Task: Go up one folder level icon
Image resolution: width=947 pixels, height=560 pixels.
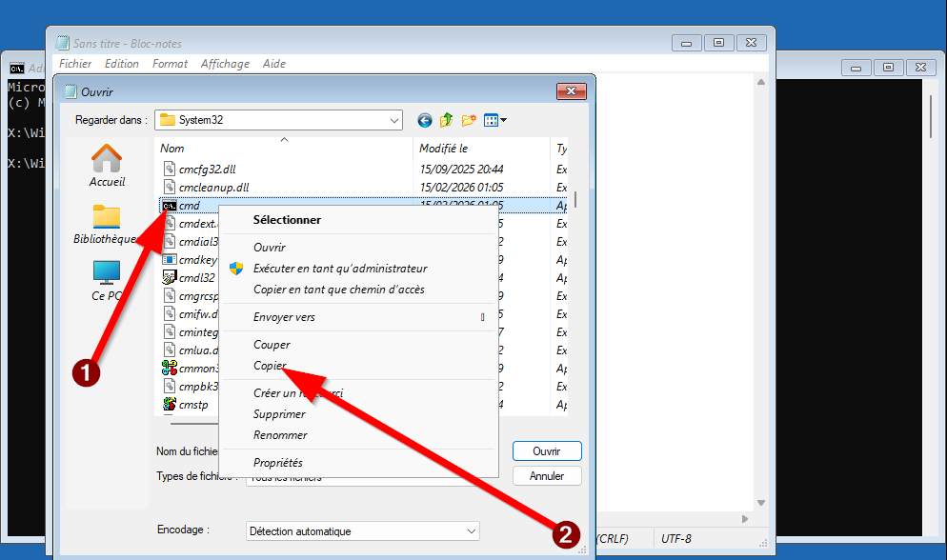Action: (447, 120)
